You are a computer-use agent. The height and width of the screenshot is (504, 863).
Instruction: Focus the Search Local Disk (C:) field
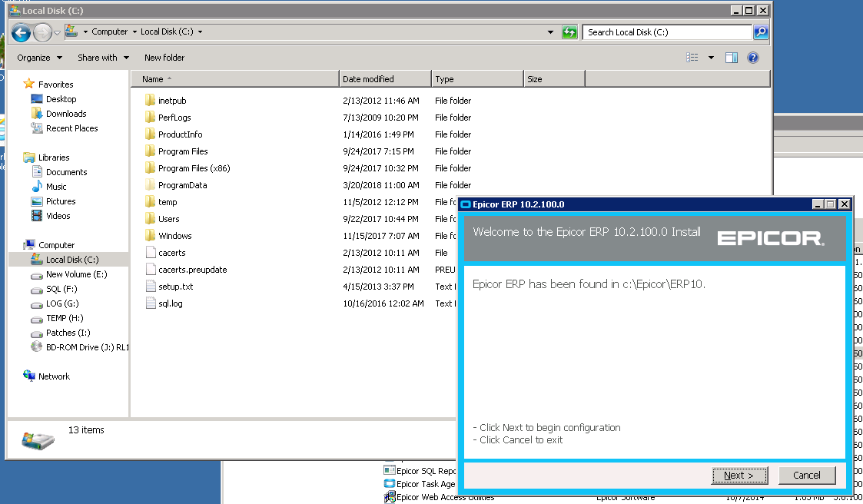(668, 32)
